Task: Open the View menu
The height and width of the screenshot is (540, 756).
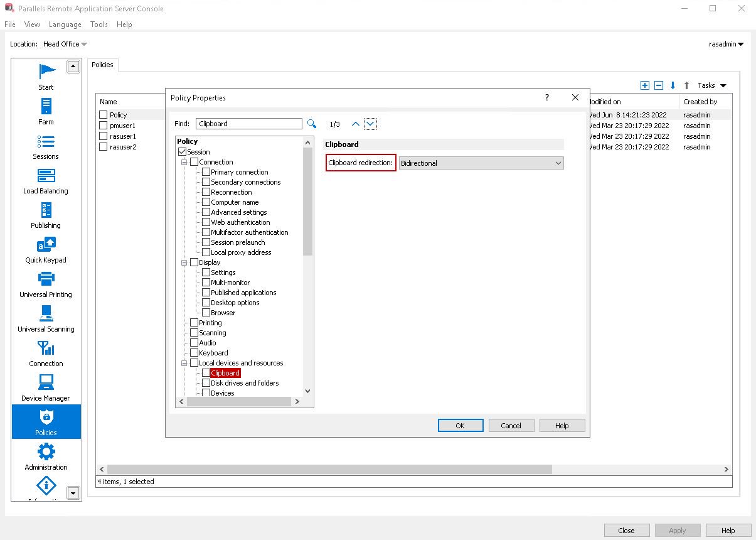Action: click(x=32, y=24)
